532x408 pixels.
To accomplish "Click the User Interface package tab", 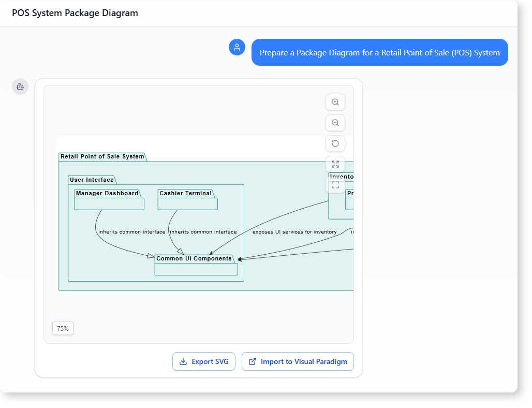I will coord(92,180).
